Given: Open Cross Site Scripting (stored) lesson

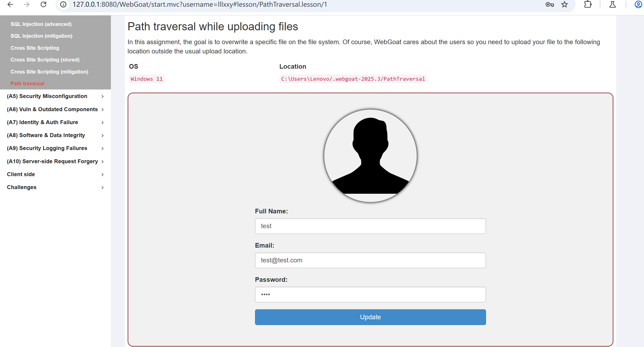Looking at the screenshot, I should click(x=45, y=60).
